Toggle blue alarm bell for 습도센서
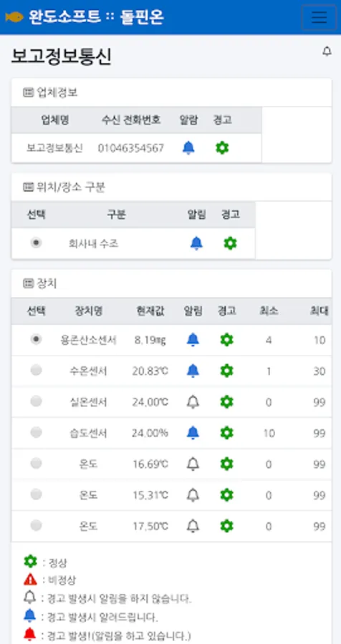This screenshot has height=644, width=341. tap(193, 433)
